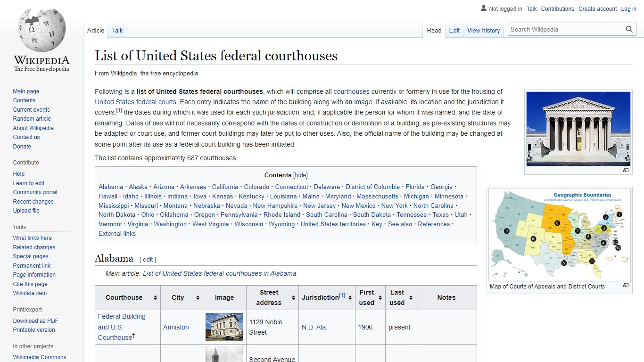Hide the Contents box
Image resolution: width=644 pixels, height=362 pixels.
(301, 175)
